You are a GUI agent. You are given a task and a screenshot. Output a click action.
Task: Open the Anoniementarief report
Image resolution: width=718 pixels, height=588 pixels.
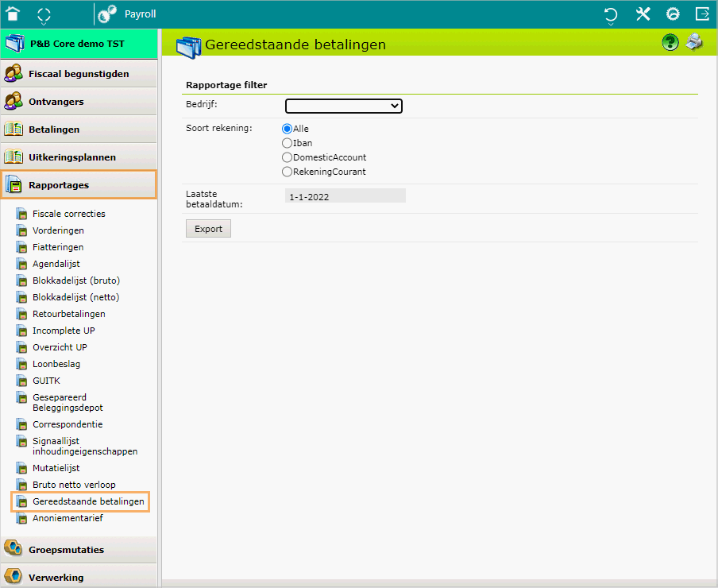pyautogui.click(x=68, y=518)
